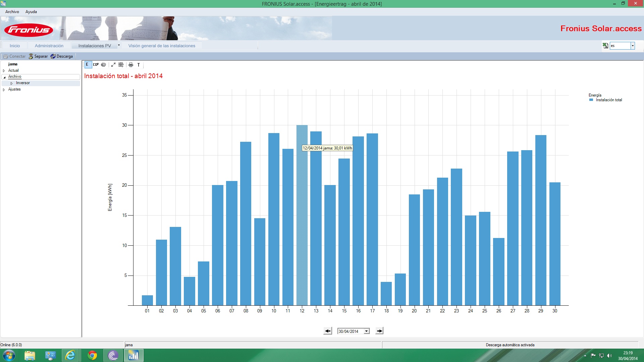Select jama installation in tree
644x362 pixels.
[13, 64]
